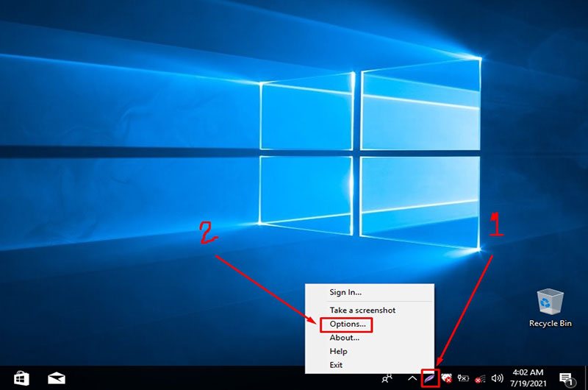Click the Lightshot feather tray icon
This screenshot has height=390, width=588.
coord(430,378)
